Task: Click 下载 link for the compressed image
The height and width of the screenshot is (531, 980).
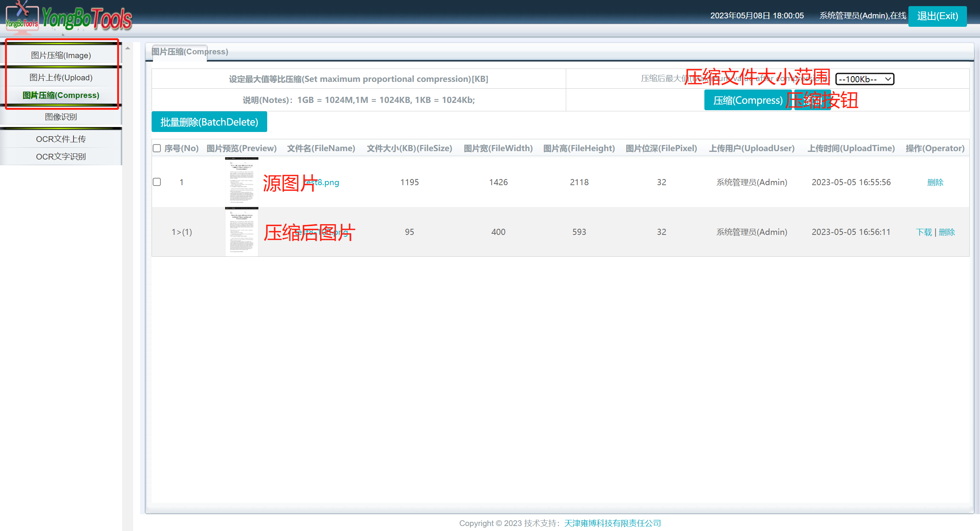Action: point(924,232)
